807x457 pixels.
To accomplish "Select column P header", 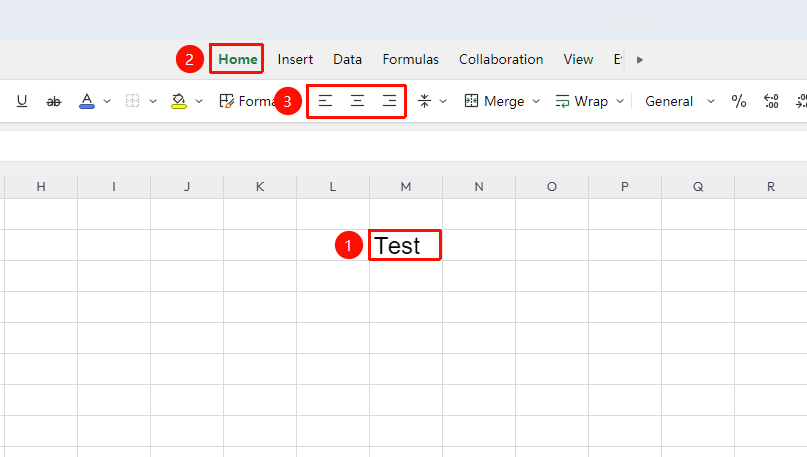I will click(625, 186).
